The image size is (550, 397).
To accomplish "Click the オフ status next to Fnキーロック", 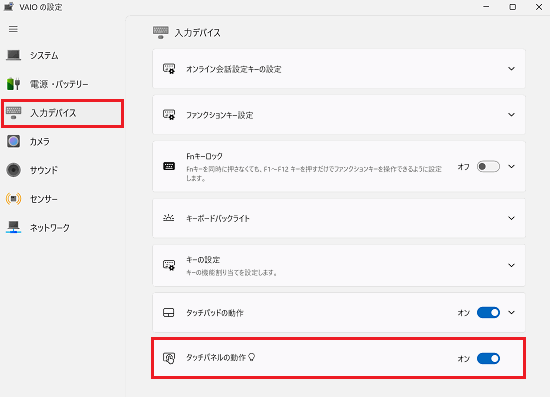I will 463,167.
